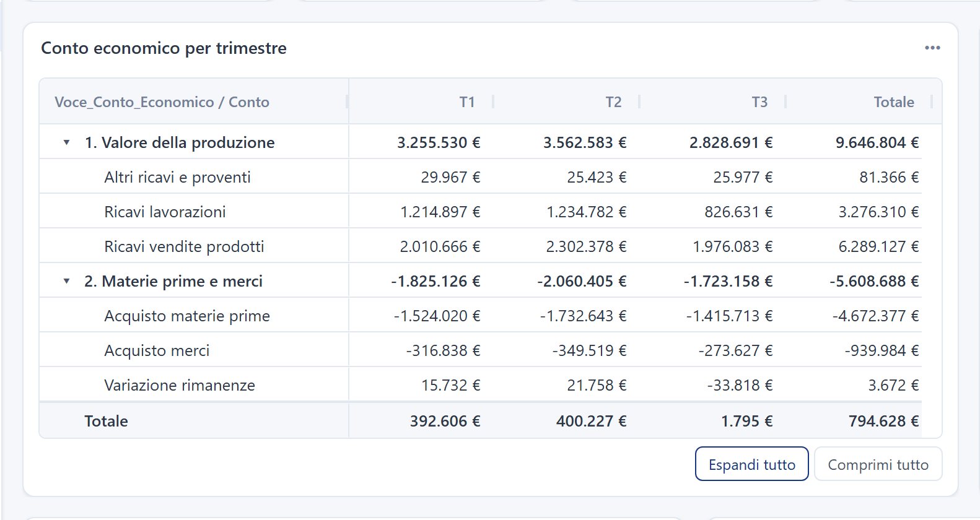Collapse the Valore della produzione row
This screenshot has width=980, height=520.
pyautogui.click(x=66, y=143)
